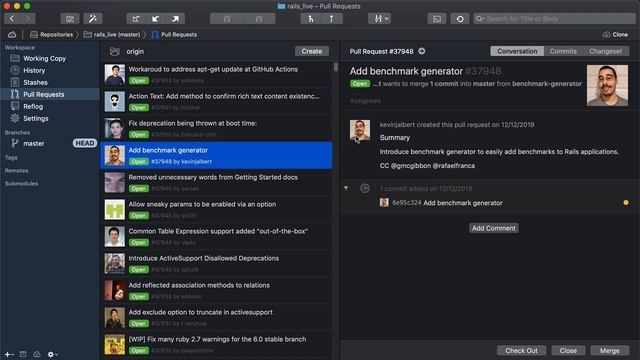The image size is (640, 360).
Task: Click the Pull toolbar icon
Action: (156, 19)
